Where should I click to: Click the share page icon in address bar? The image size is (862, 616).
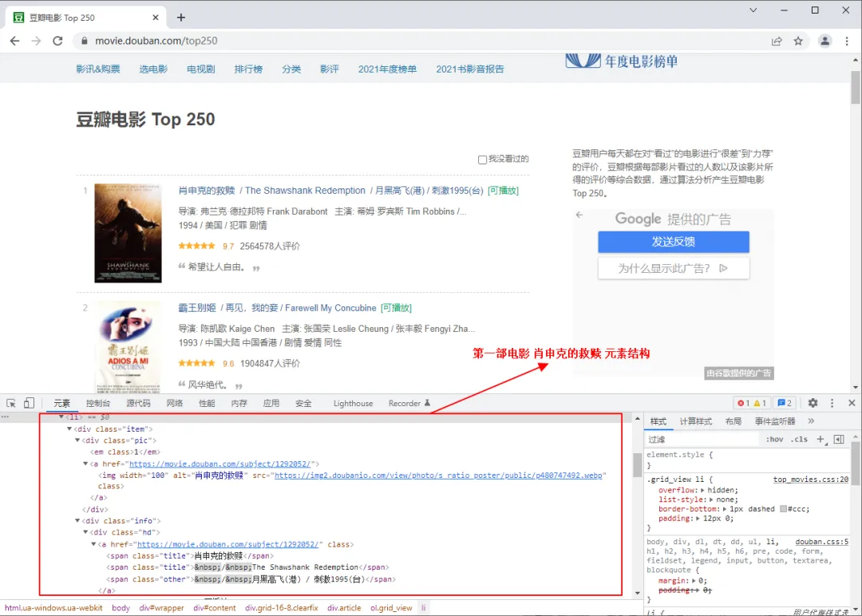tap(777, 41)
